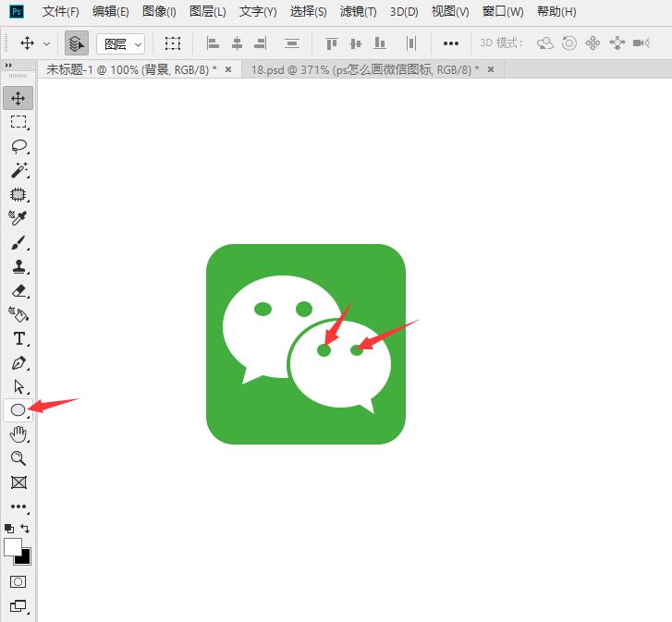This screenshot has width=672, height=622.
Task: Select the Eyedropper tool
Action: tap(18, 218)
